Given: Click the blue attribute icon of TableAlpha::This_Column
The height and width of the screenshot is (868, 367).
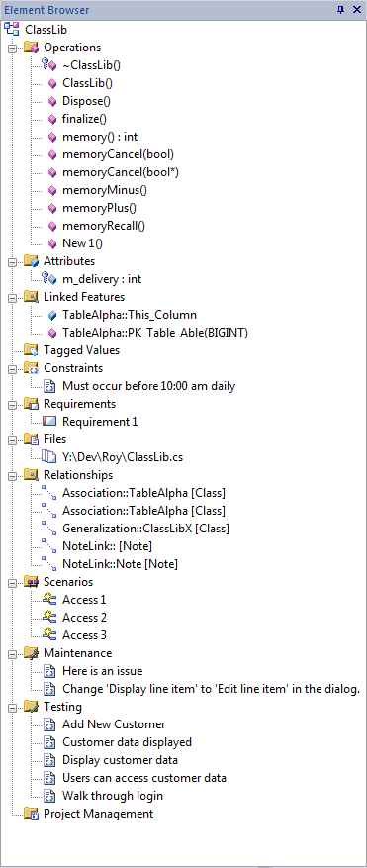Looking at the screenshot, I should pyautogui.click(x=52, y=315).
